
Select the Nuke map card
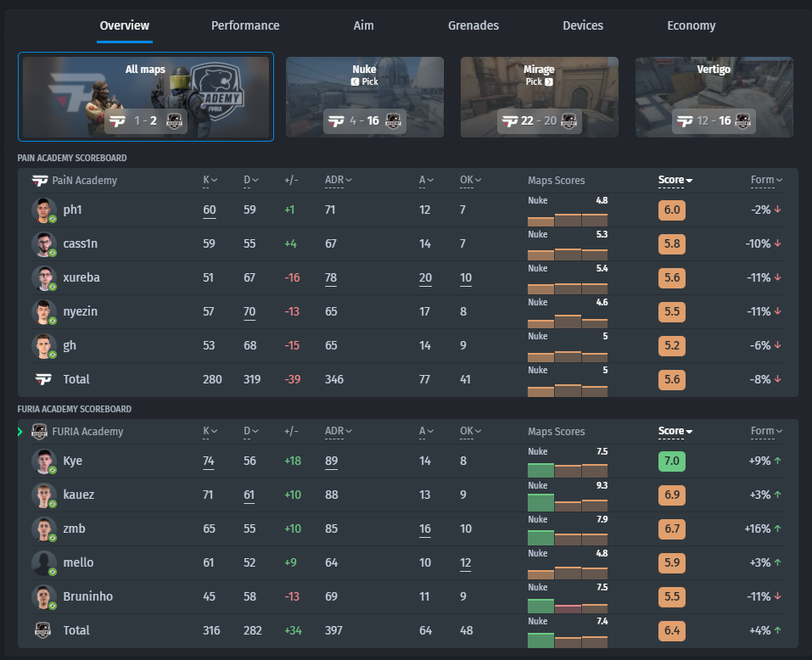[365, 98]
